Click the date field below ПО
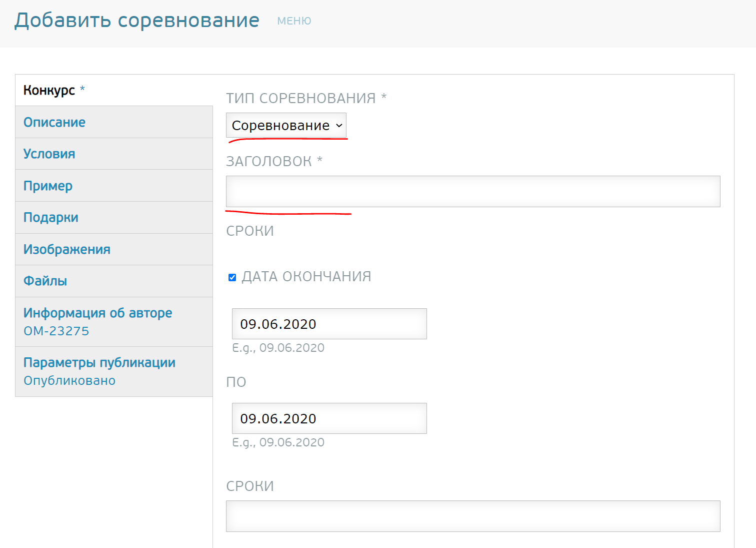 [329, 418]
